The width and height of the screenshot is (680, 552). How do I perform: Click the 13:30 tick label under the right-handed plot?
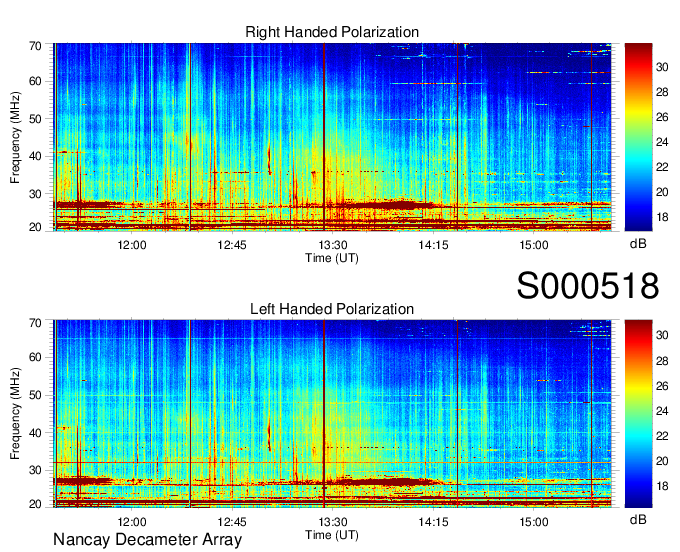point(333,245)
